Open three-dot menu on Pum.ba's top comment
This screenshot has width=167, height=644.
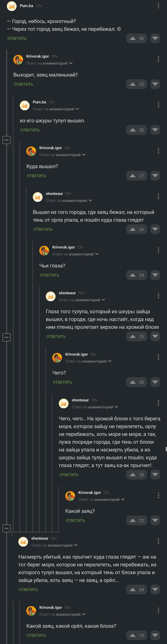158,6
